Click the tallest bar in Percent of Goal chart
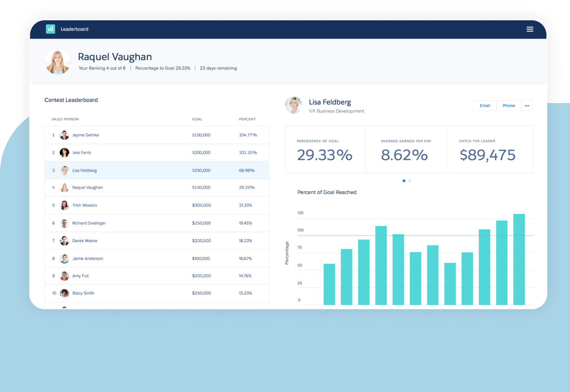570x392 pixels. pyautogui.click(x=519, y=260)
